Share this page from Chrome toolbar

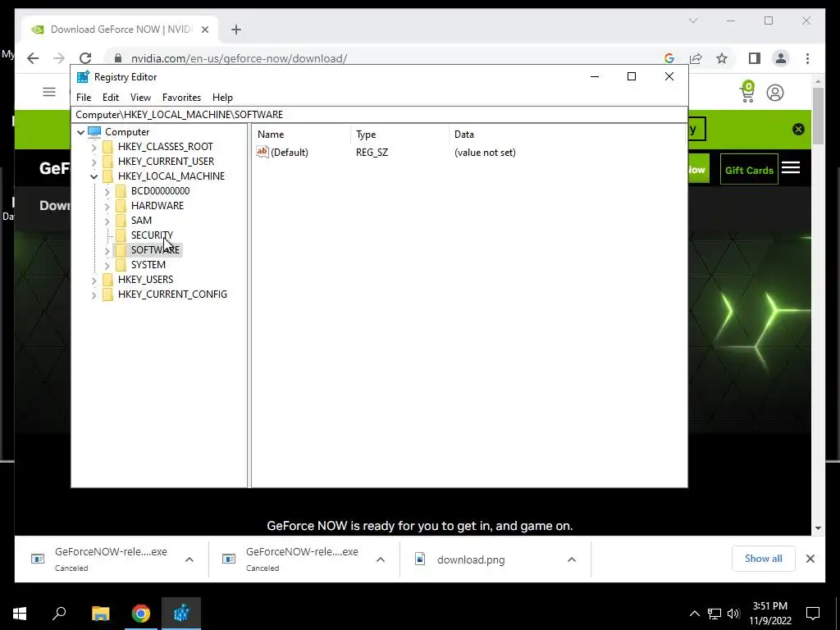tap(696, 58)
